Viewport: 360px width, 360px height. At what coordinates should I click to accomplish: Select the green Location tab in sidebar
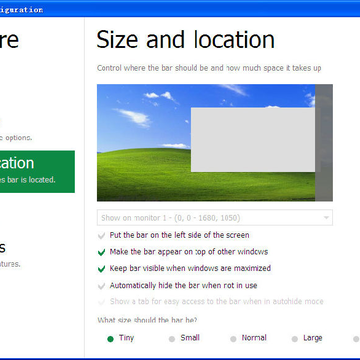(37, 172)
